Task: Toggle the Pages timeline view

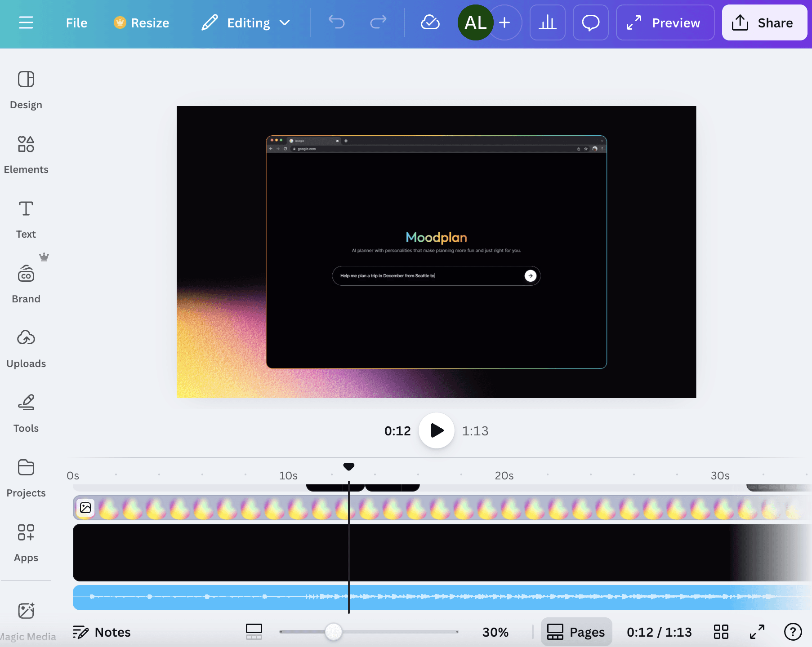Action: point(576,632)
